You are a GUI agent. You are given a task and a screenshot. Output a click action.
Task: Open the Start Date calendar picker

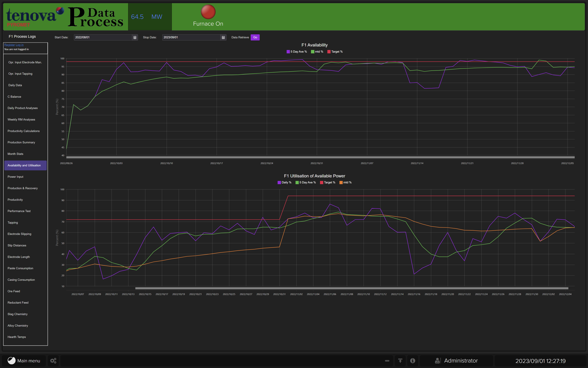135,37
